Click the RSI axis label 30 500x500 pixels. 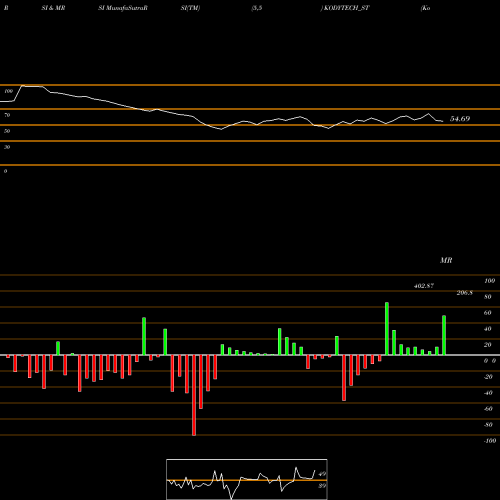click(7, 147)
